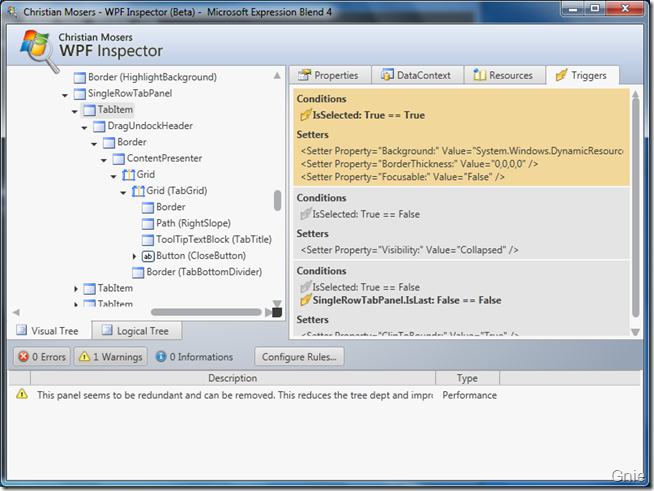Click the tree vertical scrollbar thumb
The width and height of the screenshot is (654, 491).
click(x=277, y=201)
